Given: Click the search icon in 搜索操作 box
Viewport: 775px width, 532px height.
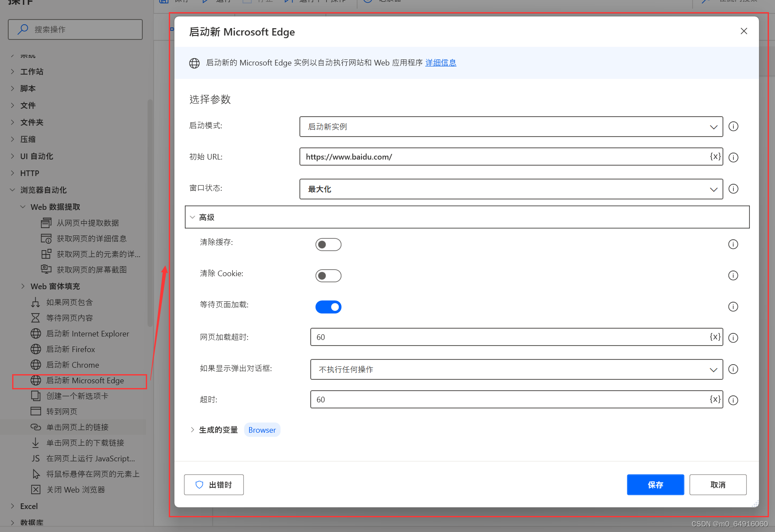Looking at the screenshot, I should (x=23, y=29).
